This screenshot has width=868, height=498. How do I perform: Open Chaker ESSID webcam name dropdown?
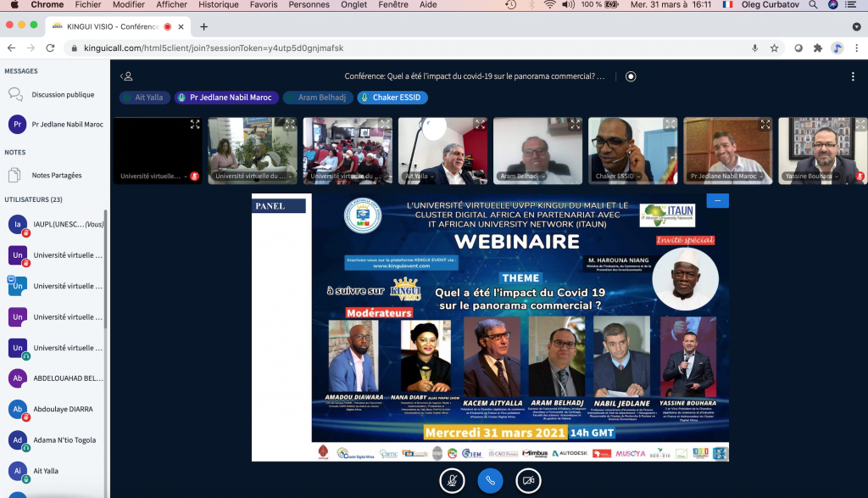(x=618, y=176)
